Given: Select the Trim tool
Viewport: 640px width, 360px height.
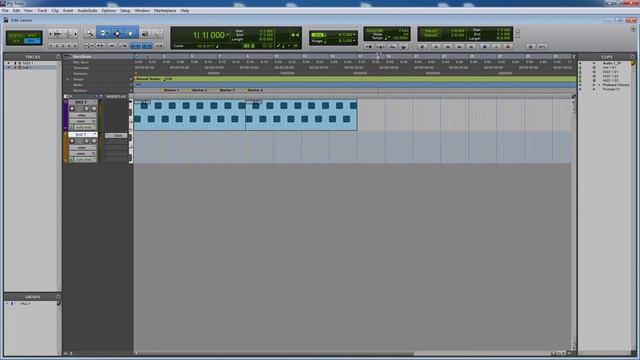Looking at the screenshot, I should click(103, 33).
